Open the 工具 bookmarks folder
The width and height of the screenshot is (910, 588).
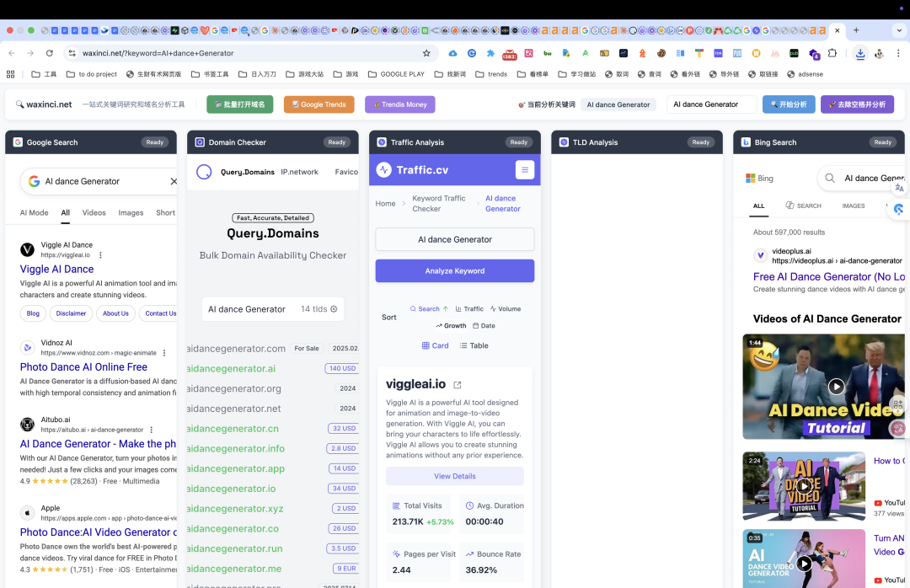44,74
